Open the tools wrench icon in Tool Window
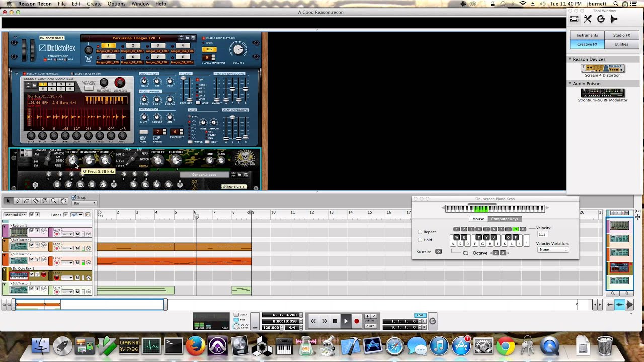644x362 pixels. [587, 19]
